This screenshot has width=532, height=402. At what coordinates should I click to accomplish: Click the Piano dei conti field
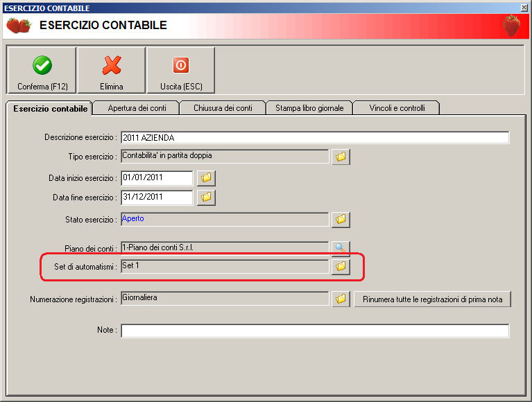click(x=225, y=247)
